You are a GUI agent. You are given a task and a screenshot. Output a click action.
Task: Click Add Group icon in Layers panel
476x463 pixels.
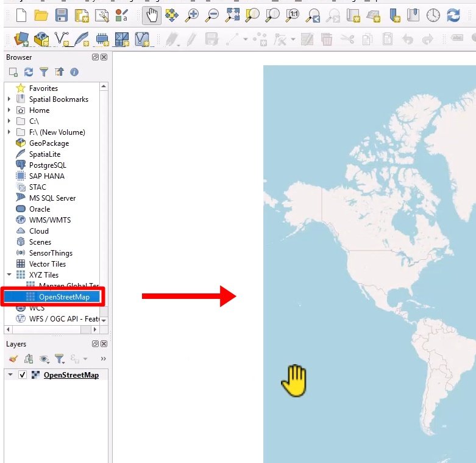click(x=29, y=359)
